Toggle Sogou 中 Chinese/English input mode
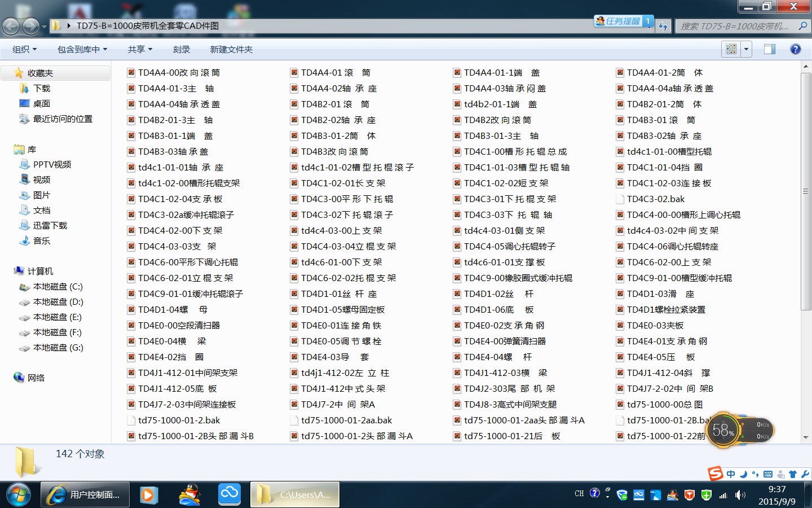 point(731,474)
